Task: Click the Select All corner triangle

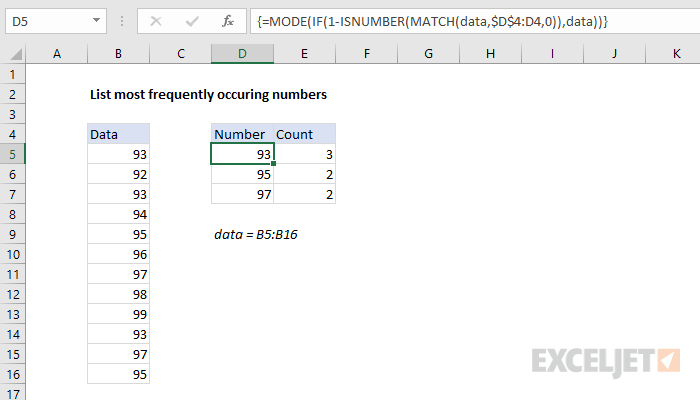Action: point(16,54)
